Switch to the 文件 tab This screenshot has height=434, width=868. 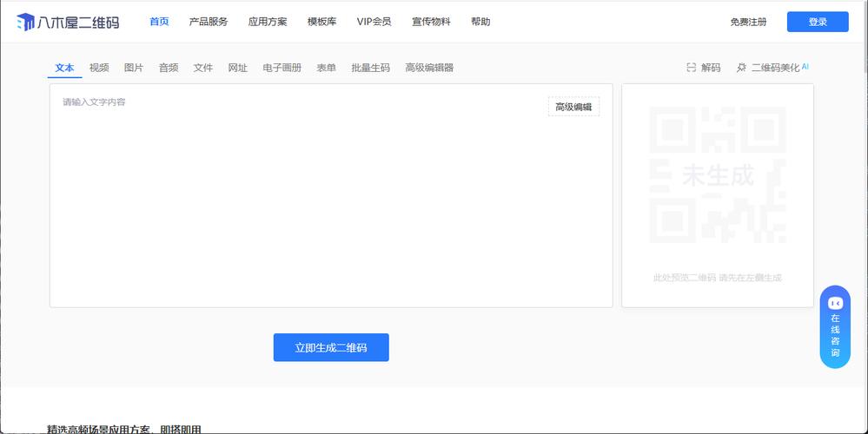(203, 68)
